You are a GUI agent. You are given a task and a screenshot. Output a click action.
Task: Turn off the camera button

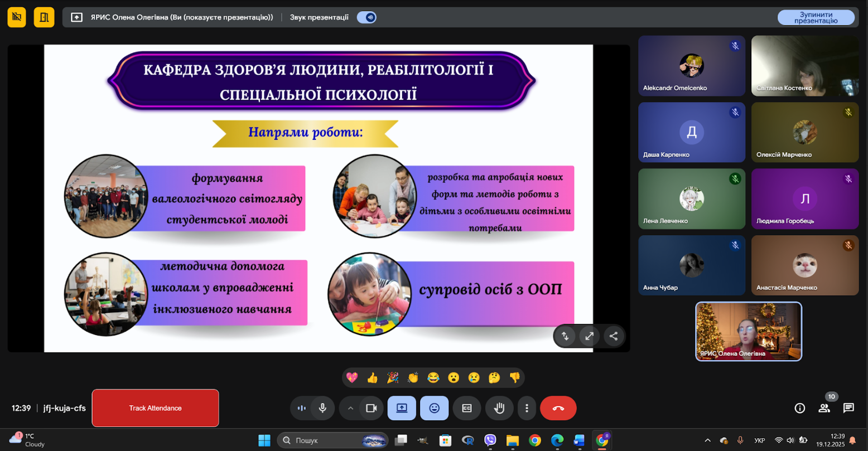pos(371,408)
